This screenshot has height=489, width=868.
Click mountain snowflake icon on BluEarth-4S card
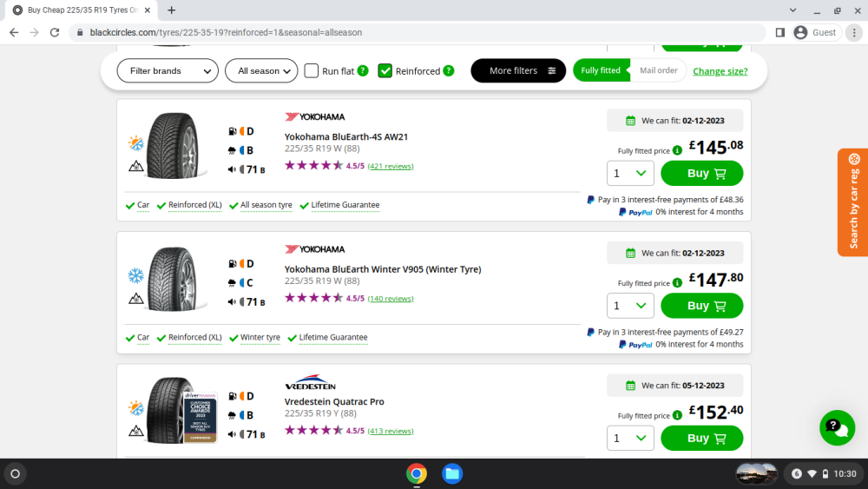[136, 166]
